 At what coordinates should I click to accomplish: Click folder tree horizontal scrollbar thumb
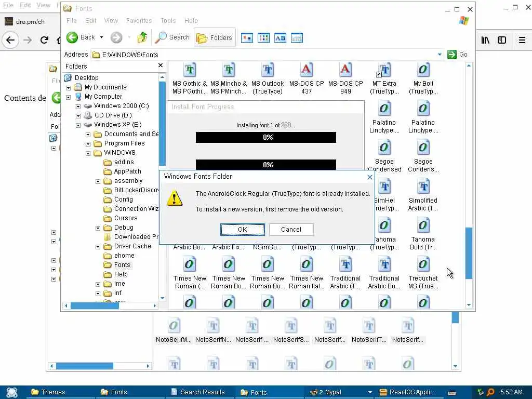point(95,305)
